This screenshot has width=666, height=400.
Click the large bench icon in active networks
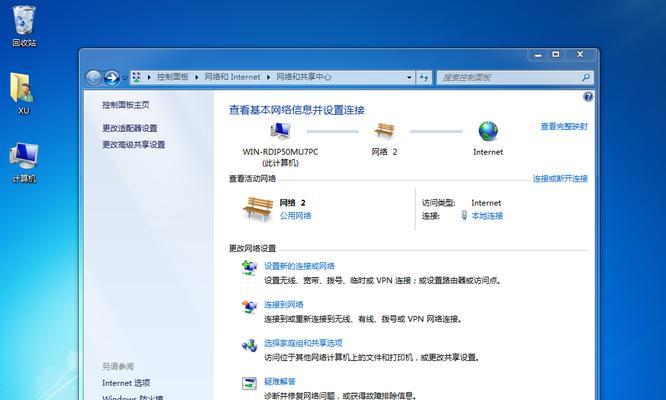click(257, 208)
